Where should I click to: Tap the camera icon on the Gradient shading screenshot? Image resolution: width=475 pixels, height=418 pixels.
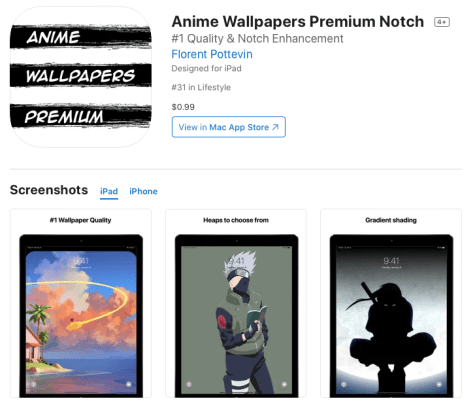click(439, 384)
